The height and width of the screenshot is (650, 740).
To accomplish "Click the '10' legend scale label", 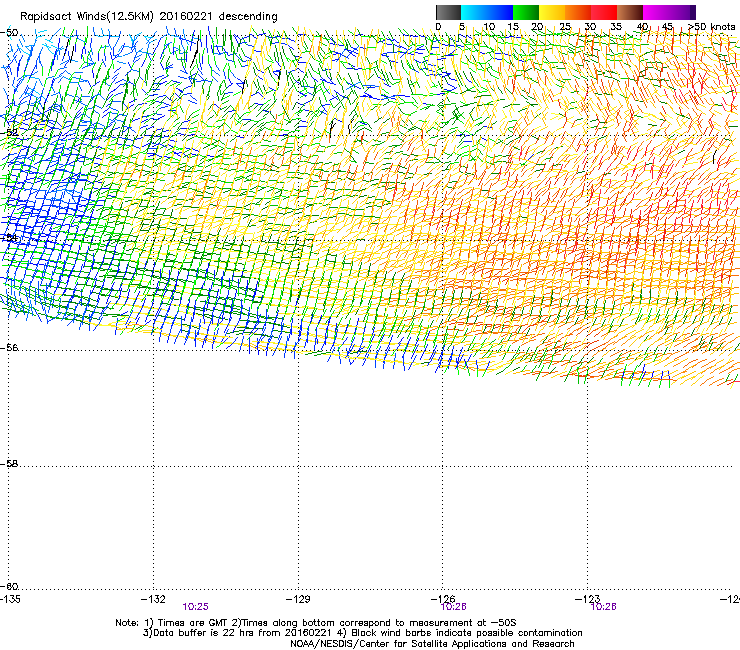I will (x=489, y=27).
